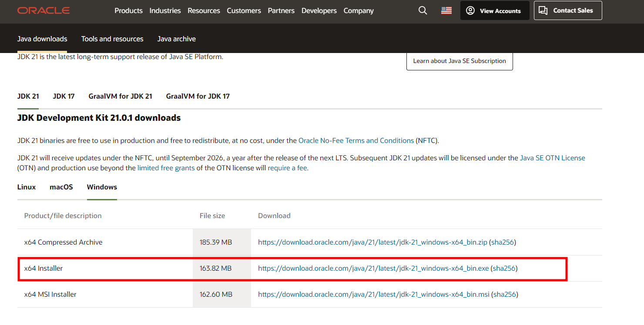Select the Windows OS tab
Screen dimensions: 644x325
coord(102,187)
